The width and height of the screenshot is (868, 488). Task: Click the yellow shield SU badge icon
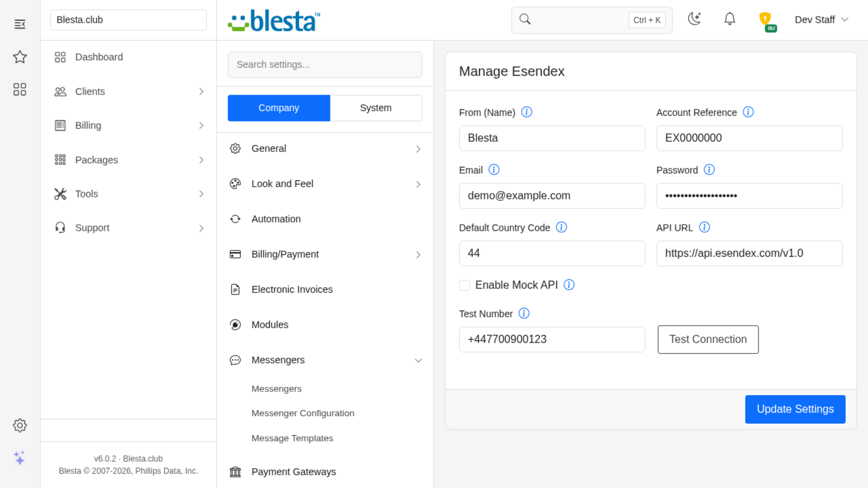[x=767, y=21]
